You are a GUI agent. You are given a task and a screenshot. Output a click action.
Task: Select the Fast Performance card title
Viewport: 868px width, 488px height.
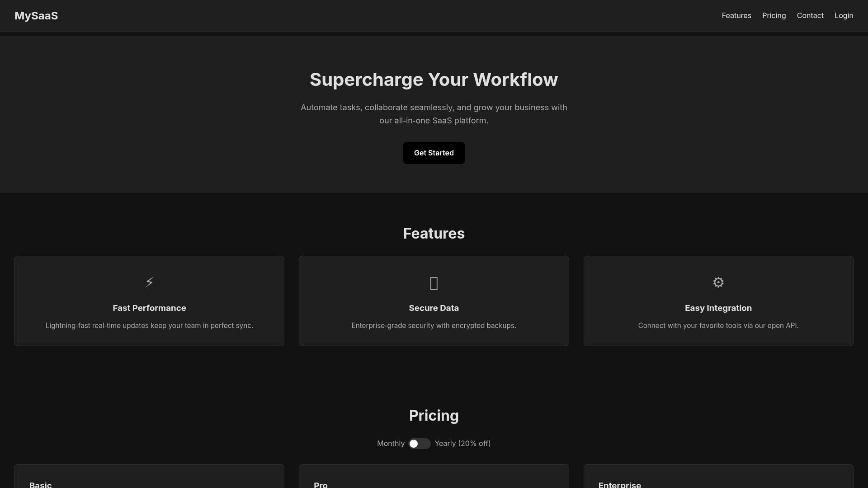149,308
